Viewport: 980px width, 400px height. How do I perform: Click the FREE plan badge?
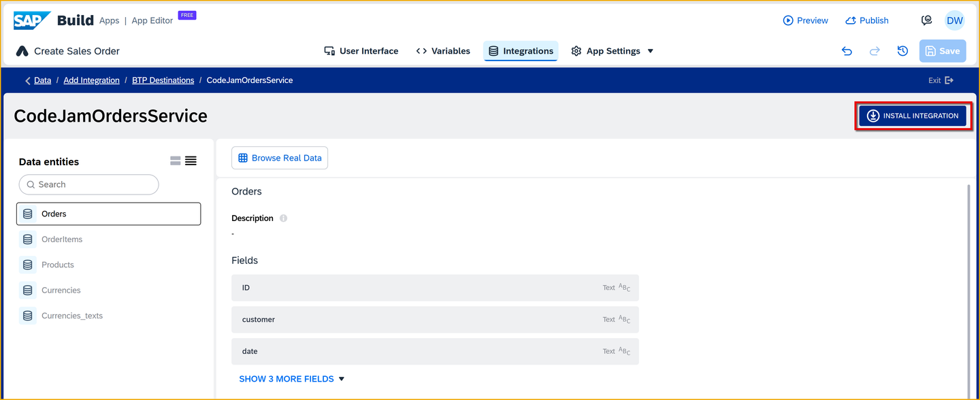tap(187, 15)
